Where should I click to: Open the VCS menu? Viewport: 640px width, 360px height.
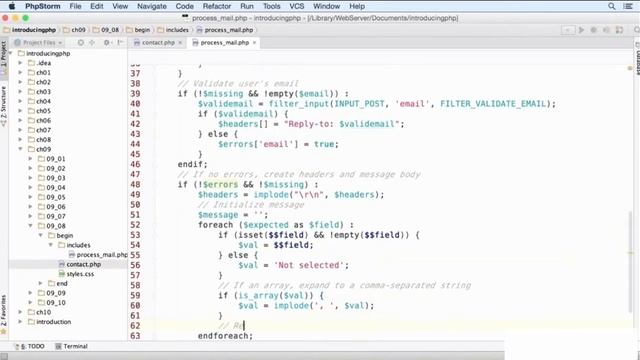point(297,6)
